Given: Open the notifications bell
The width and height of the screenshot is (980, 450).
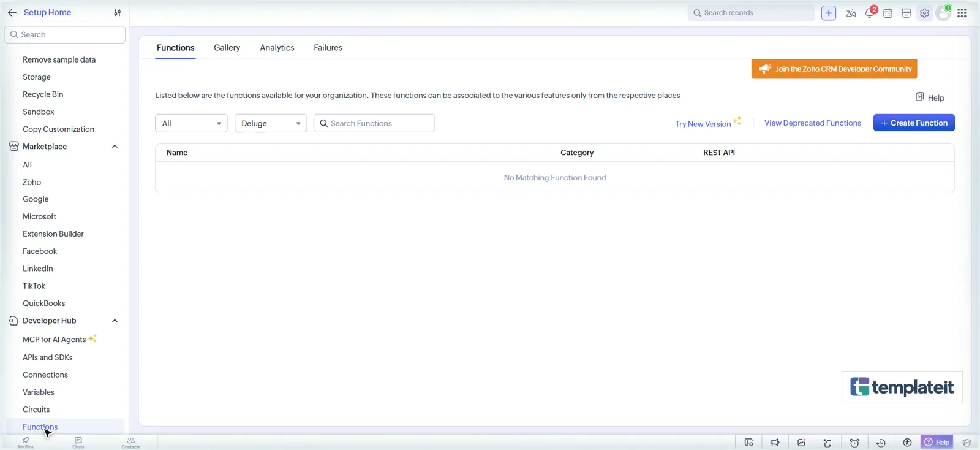Looking at the screenshot, I should click(870, 13).
